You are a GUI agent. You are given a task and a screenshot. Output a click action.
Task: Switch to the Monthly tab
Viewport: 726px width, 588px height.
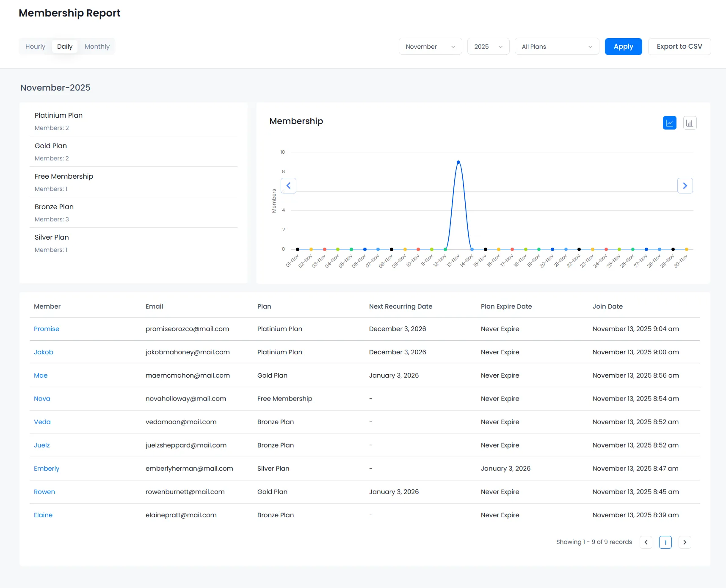[x=97, y=46]
